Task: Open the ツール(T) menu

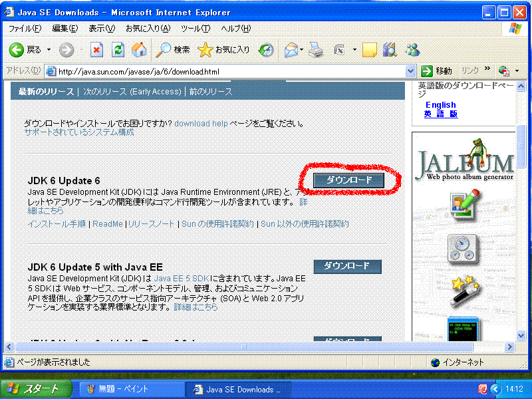Action: click(x=196, y=29)
